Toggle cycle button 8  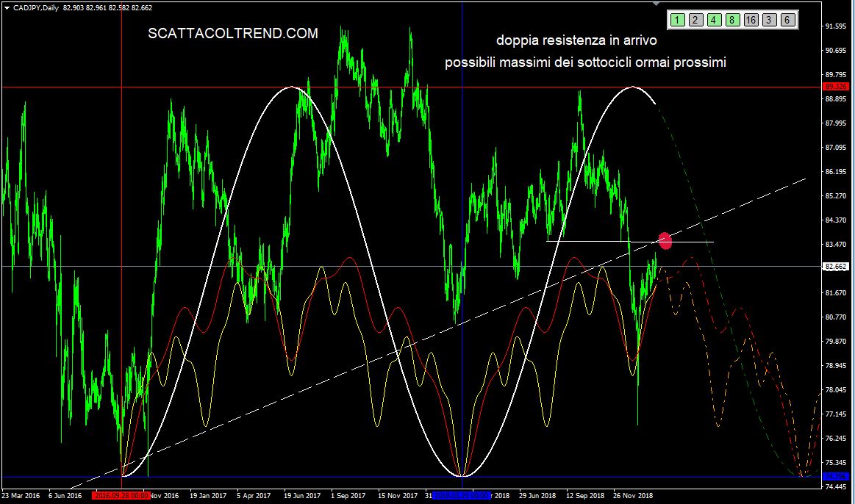point(732,20)
